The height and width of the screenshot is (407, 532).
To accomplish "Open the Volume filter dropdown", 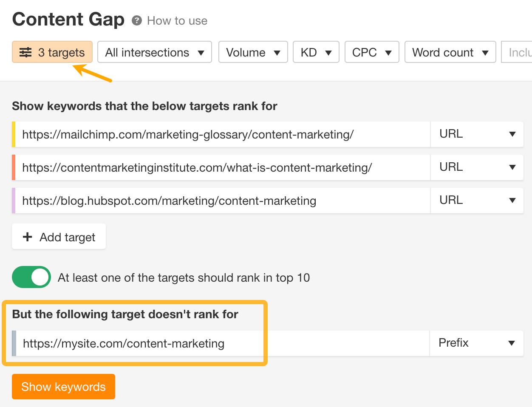I will pyautogui.click(x=253, y=52).
